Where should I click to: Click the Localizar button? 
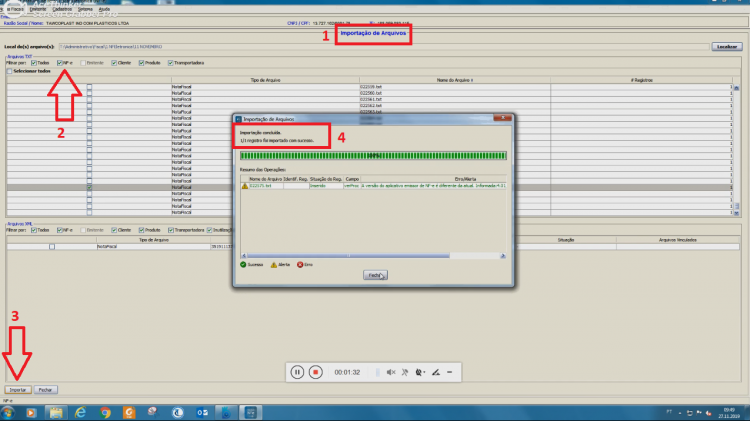tap(727, 46)
